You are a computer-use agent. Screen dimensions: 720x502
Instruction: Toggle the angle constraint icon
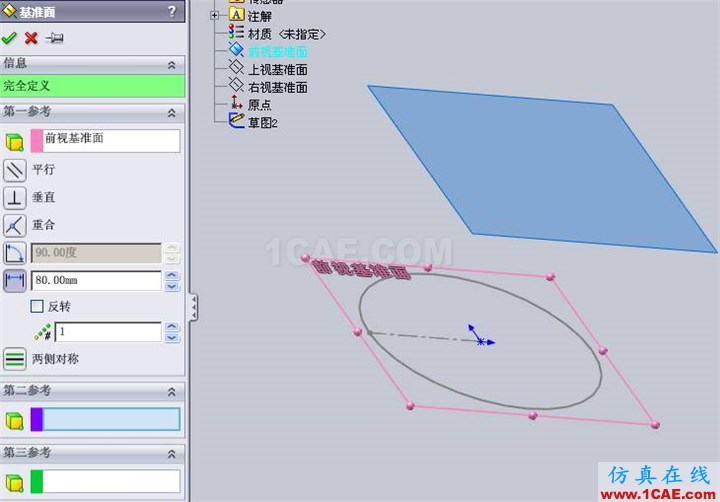click(x=15, y=253)
